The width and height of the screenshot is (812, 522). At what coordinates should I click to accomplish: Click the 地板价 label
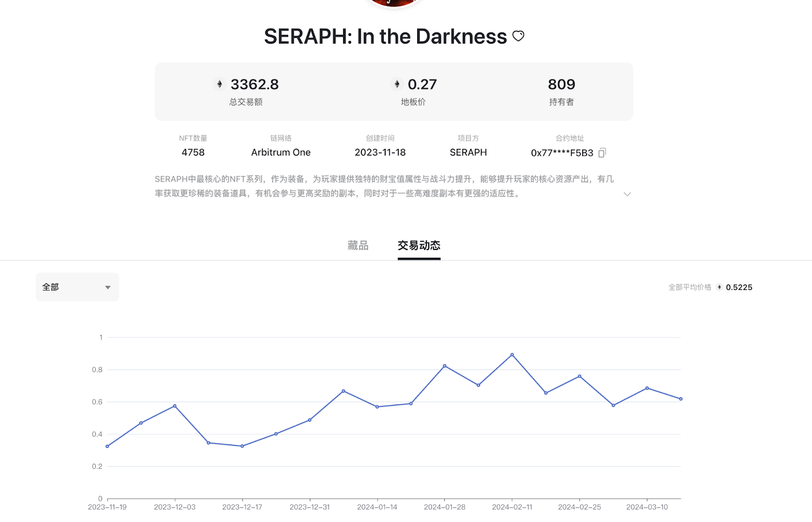[413, 102]
